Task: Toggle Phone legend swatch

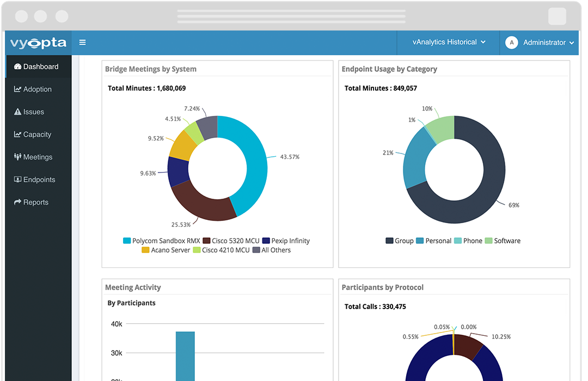Action: coord(458,241)
